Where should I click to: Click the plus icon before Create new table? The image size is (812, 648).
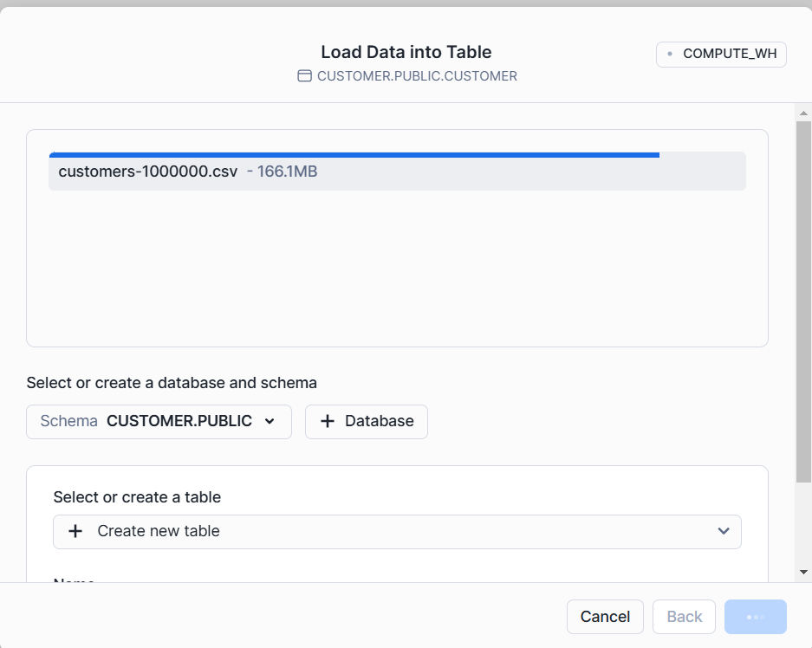(x=75, y=531)
